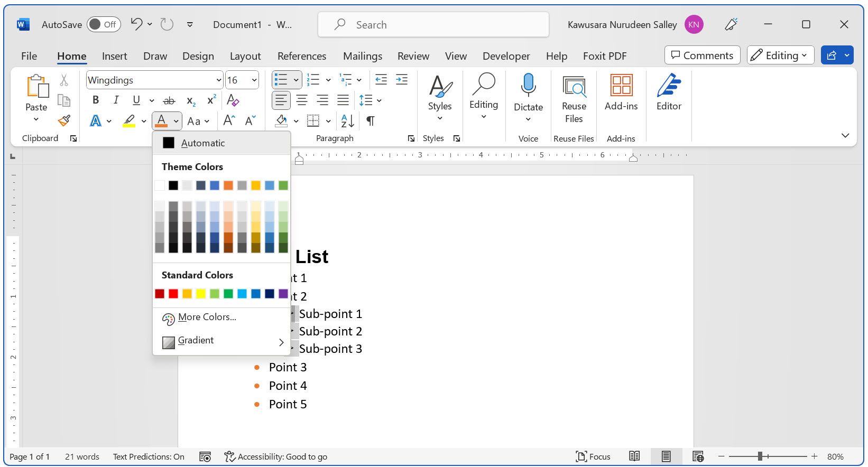Switch to the Developer tab

click(x=506, y=56)
